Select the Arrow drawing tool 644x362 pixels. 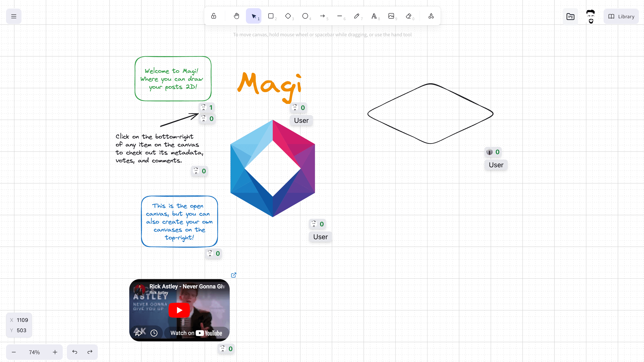[322, 16]
